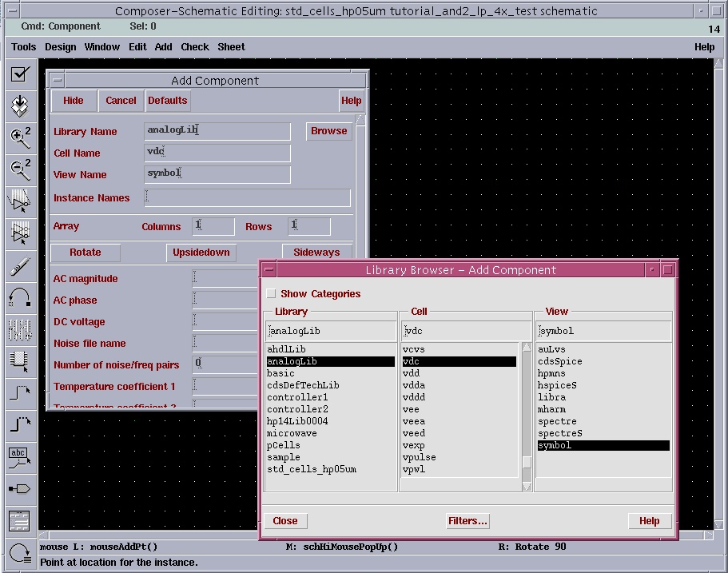Image resolution: width=728 pixels, height=573 pixels.
Task: Toggle the Show Categories checkbox
Action: point(271,293)
